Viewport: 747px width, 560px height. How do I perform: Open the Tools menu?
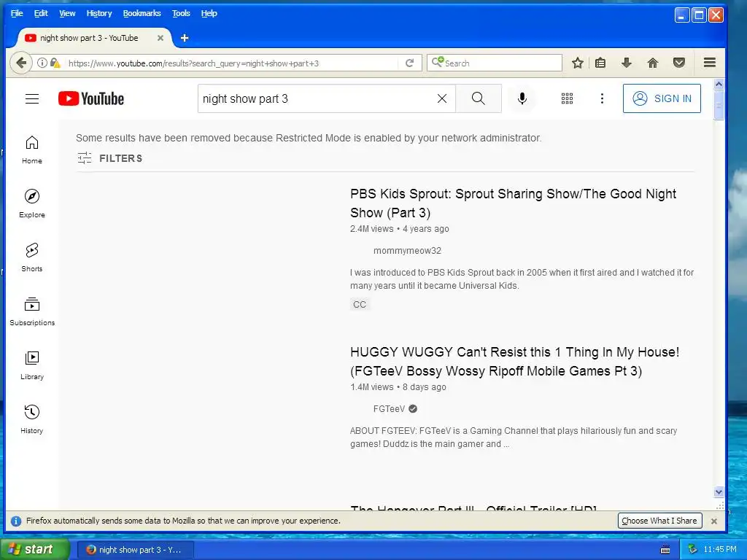click(181, 13)
